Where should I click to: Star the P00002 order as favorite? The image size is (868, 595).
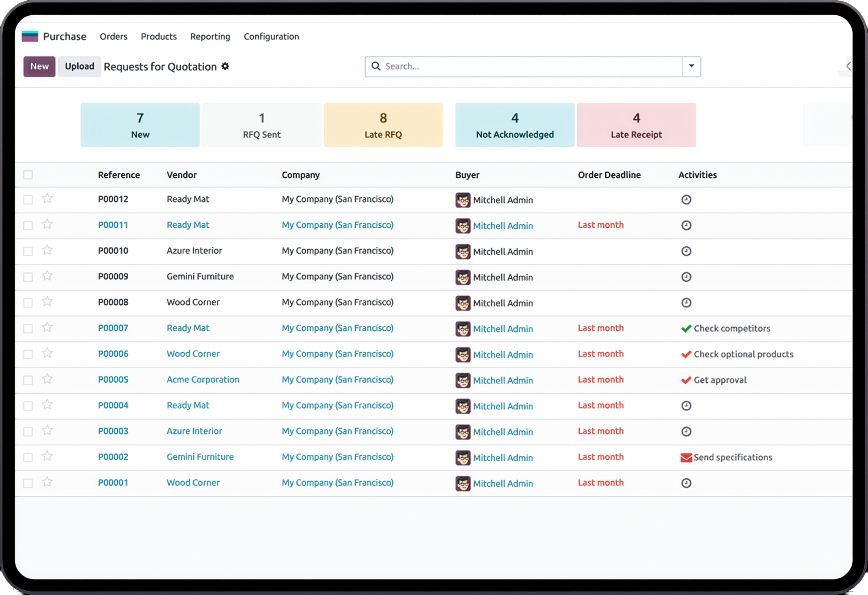47,456
